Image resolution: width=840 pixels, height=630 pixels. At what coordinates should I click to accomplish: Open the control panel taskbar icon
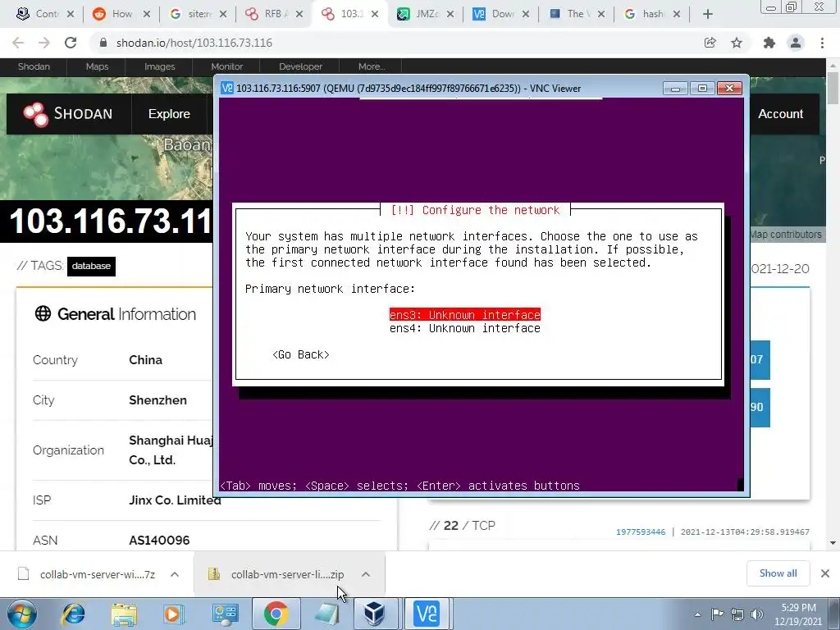tap(225, 614)
